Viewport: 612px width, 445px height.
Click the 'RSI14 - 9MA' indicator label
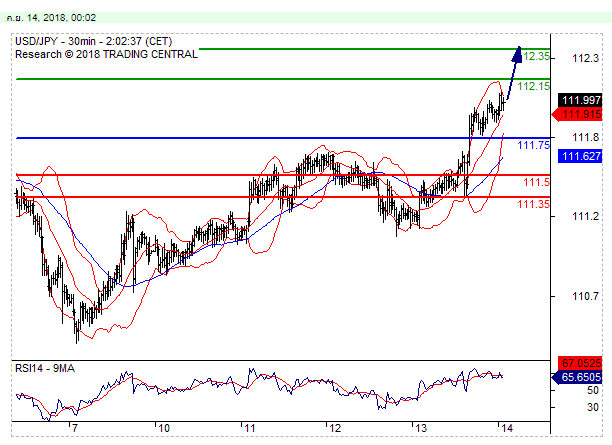click(x=45, y=368)
